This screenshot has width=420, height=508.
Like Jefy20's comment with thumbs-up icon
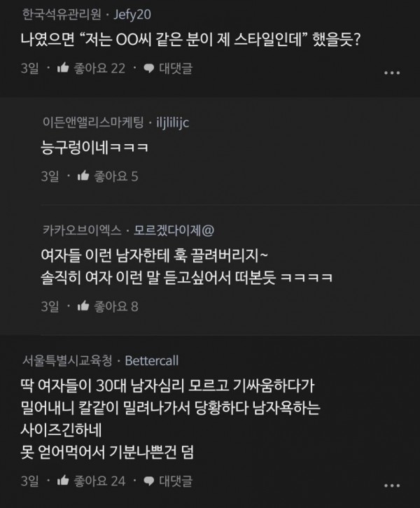point(63,68)
